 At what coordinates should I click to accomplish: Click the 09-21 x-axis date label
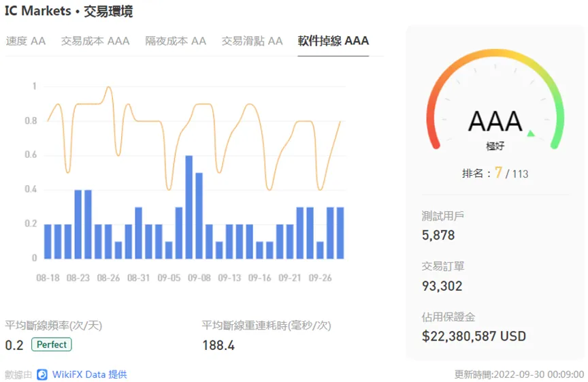[289, 278]
